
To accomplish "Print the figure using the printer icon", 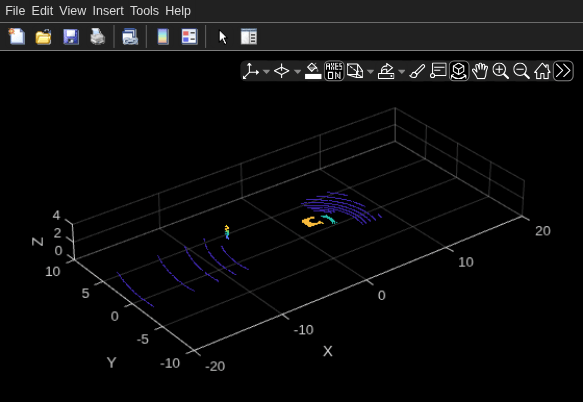I will click(97, 36).
